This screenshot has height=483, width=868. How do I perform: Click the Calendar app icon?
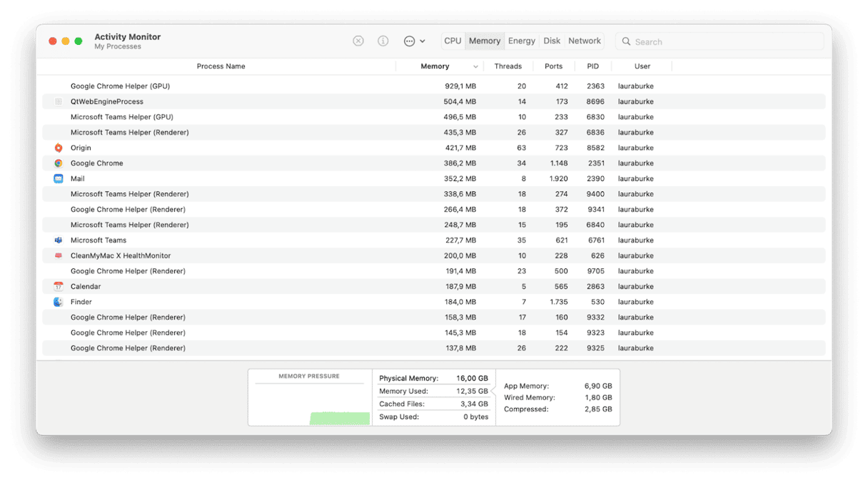click(x=59, y=286)
